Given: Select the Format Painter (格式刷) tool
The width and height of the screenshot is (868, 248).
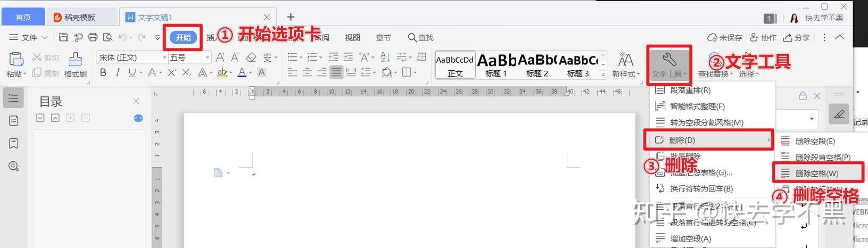Looking at the screenshot, I should click(75, 65).
